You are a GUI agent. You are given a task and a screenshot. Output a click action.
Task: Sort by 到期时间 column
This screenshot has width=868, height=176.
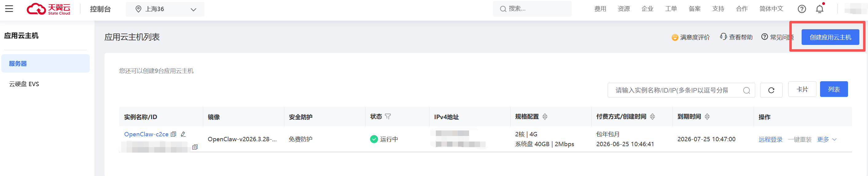[707, 117]
